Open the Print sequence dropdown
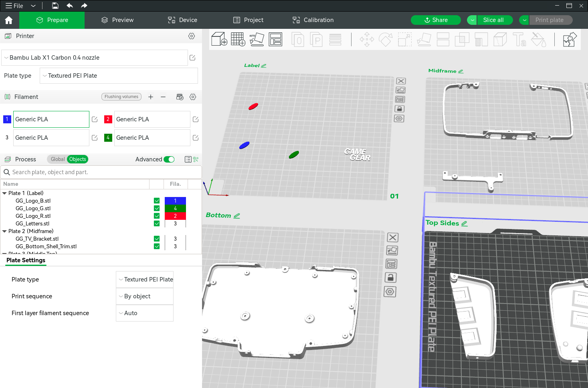The image size is (588, 388). click(x=145, y=296)
